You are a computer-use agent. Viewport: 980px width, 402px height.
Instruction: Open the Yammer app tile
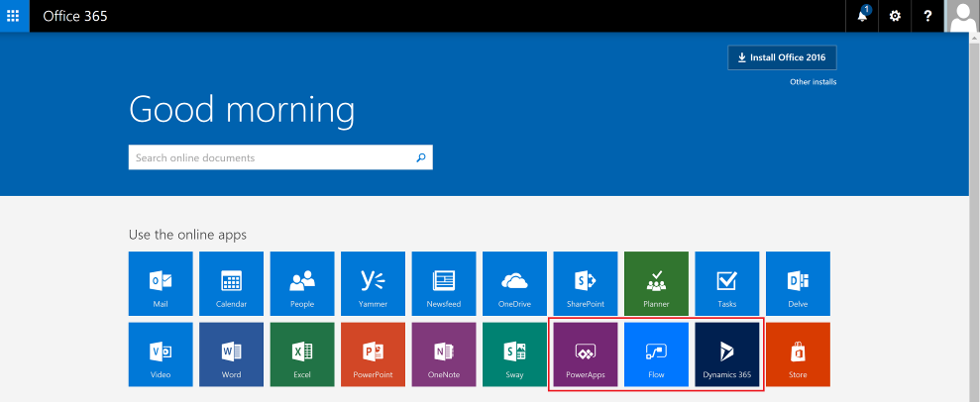tap(374, 283)
